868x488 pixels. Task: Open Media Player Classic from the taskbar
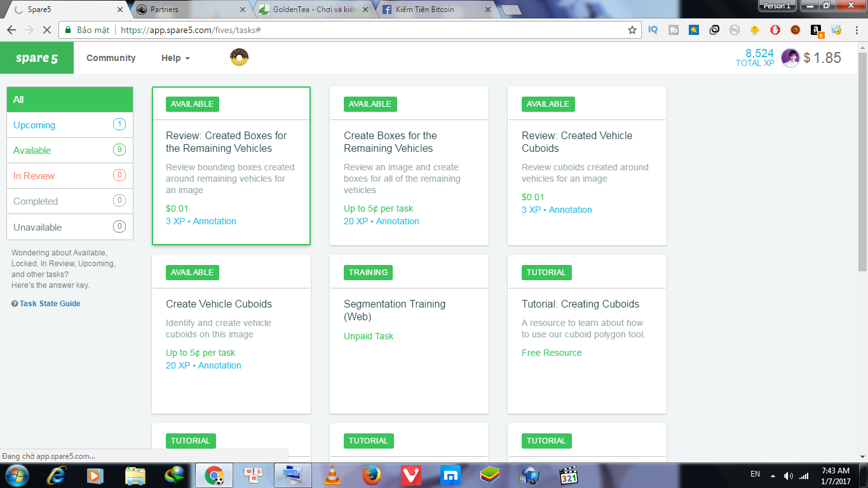tap(568, 475)
